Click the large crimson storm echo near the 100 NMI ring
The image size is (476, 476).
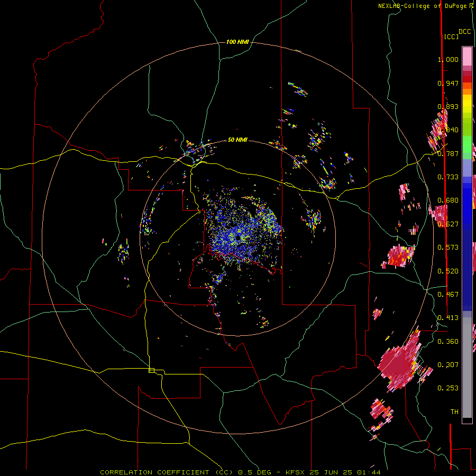pos(399,363)
